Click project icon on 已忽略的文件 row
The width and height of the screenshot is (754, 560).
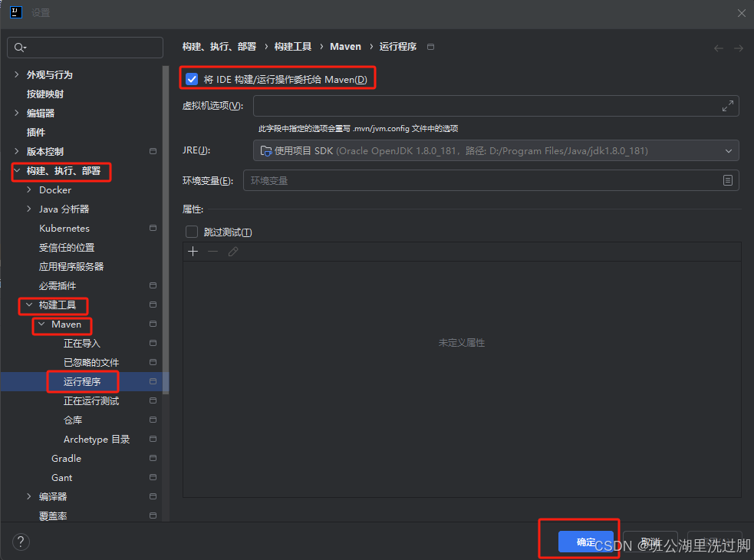153,362
